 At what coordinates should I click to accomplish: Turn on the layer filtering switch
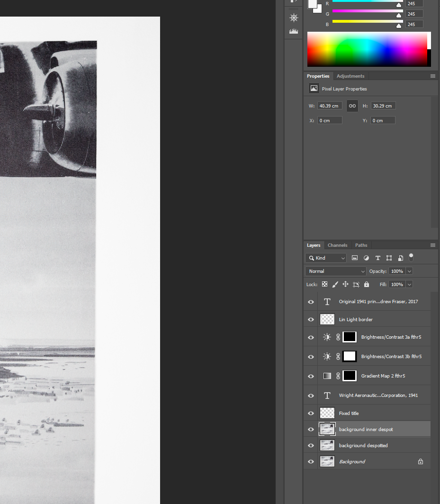[x=411, y=257]
